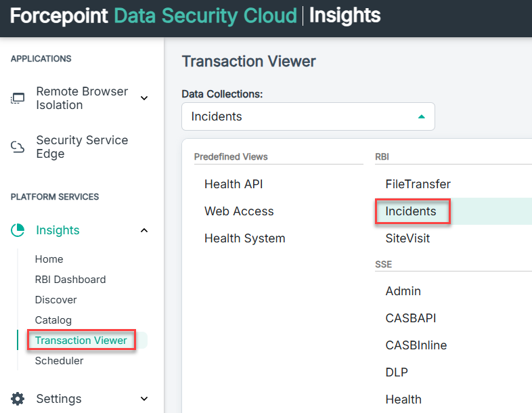
Task: Expand the Remote Browser Isolation chevron
Action: [144, 98]
